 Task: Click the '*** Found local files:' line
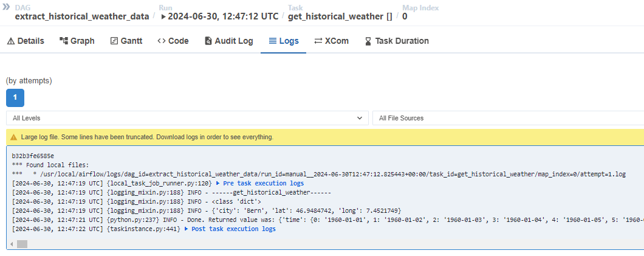click(x=50, y=165)
